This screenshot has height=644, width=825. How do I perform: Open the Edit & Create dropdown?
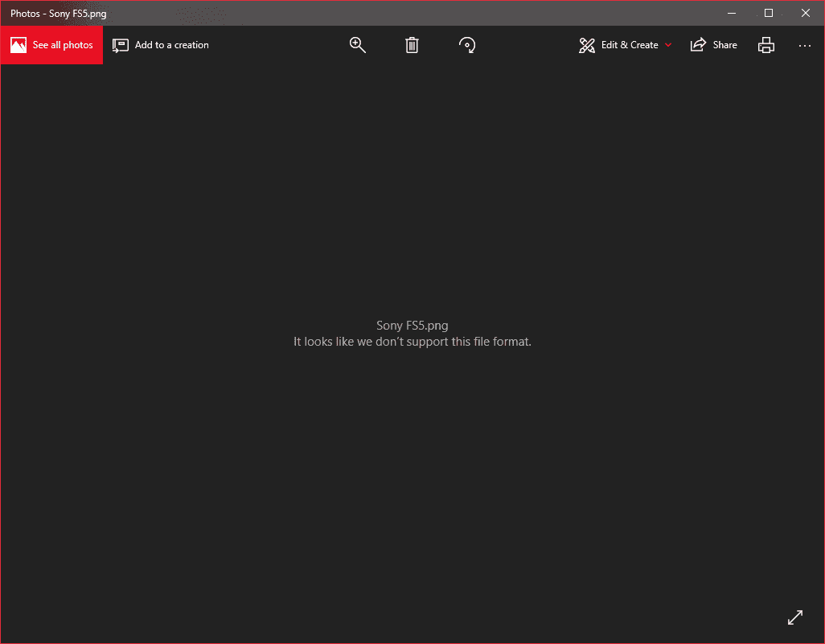(625, 45)
